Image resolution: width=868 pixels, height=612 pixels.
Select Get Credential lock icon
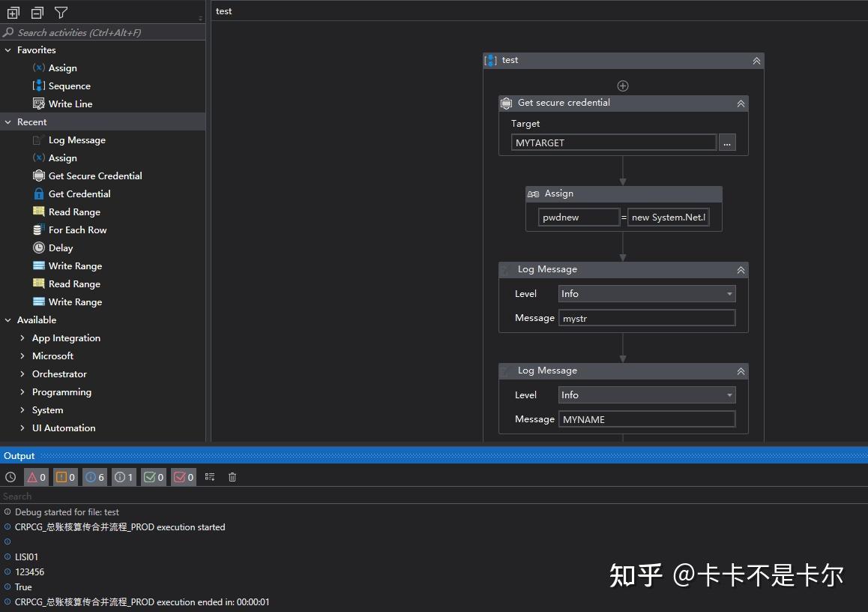tap(39, 193)
